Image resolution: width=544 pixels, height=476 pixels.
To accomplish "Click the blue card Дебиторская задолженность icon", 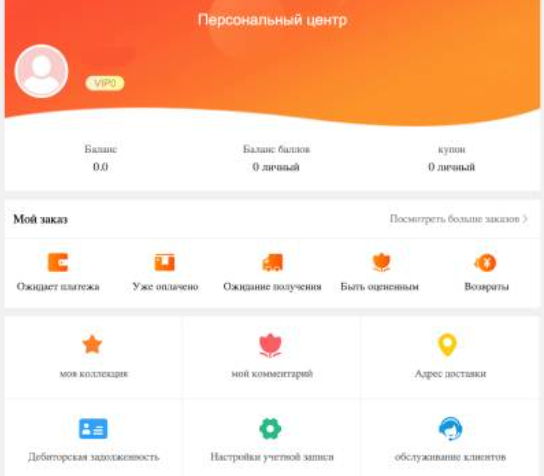I will point(93,429).
